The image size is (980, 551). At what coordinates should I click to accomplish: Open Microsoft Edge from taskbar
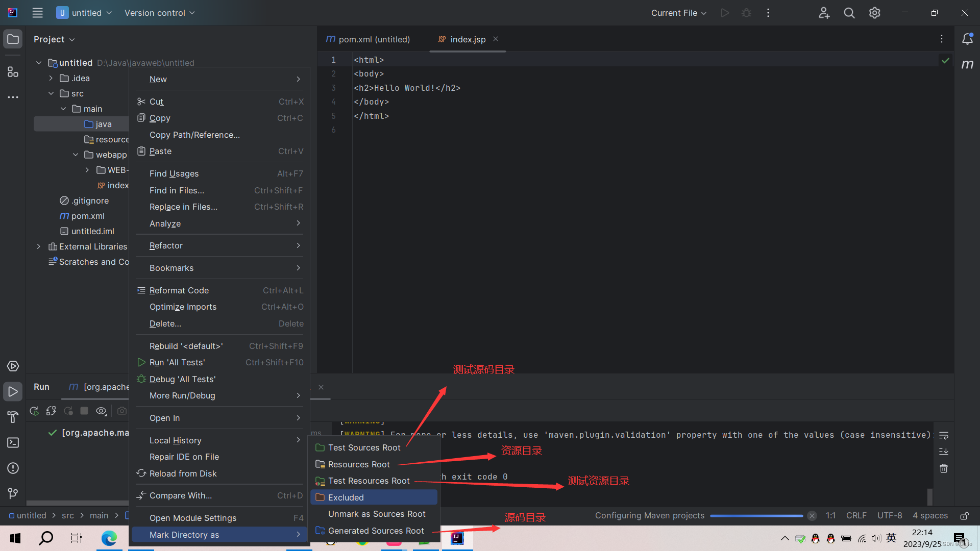coord(109,538)
